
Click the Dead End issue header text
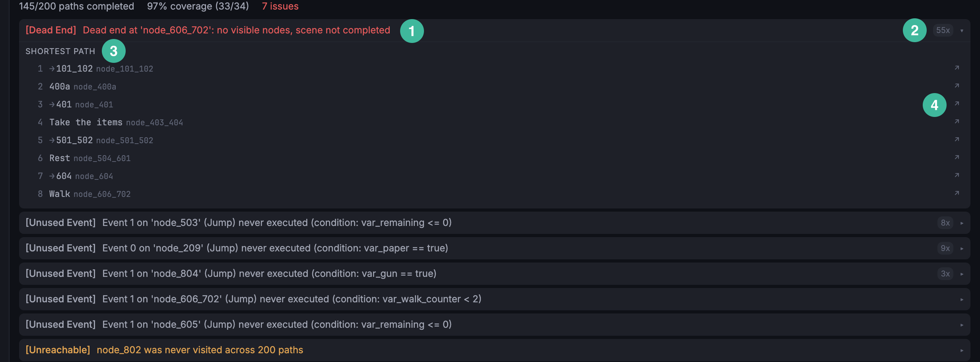[208, 30]
